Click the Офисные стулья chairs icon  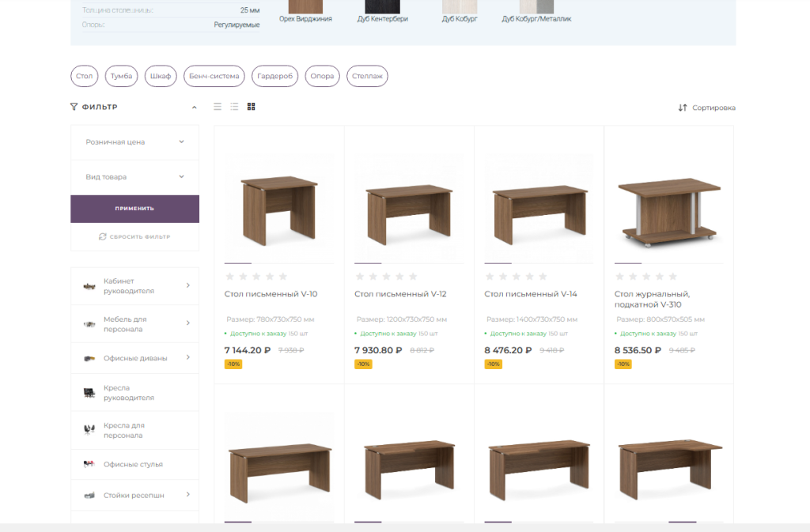pyautogui.click(x=89, y=465)
